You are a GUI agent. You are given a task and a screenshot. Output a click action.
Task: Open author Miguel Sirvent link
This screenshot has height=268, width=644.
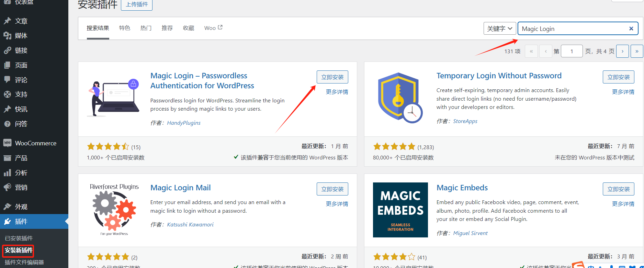click(x=470, y=233)
